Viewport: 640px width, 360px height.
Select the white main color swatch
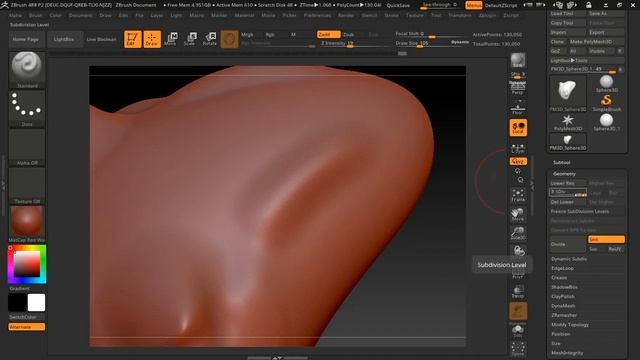36,302
